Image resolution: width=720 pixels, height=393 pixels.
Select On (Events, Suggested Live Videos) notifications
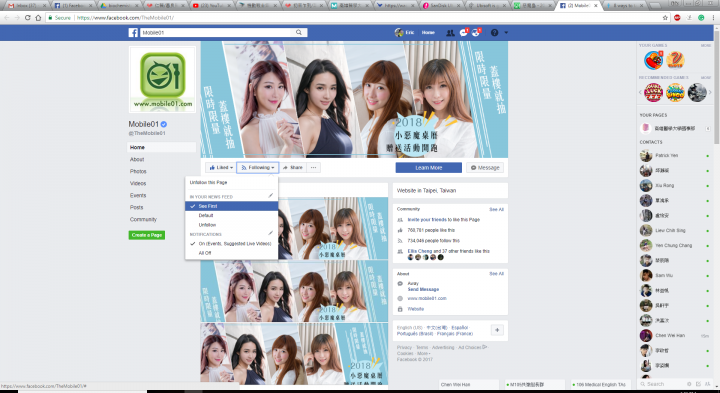pos(231,244)
